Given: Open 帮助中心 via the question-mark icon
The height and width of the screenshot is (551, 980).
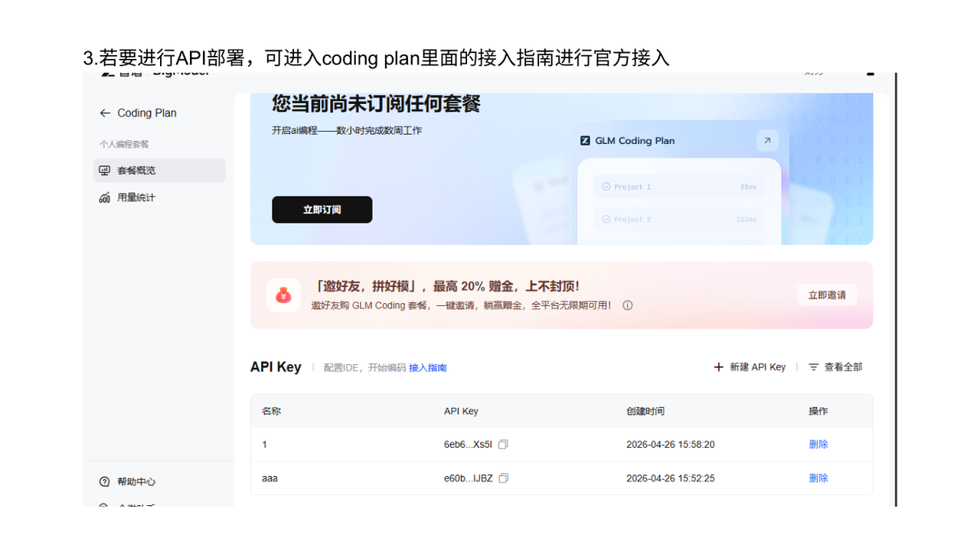Looking at the screenshot, I should [105, 481].
